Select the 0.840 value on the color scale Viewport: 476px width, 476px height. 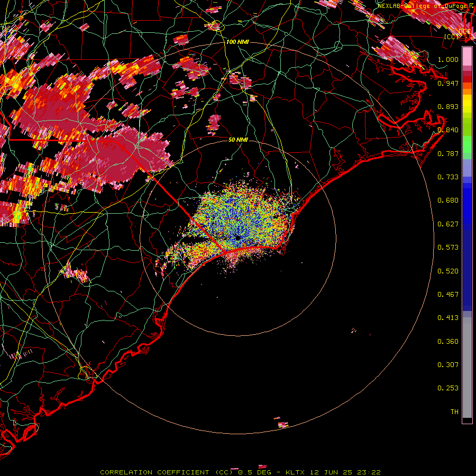pyautogui.click(x=448, y=130)
